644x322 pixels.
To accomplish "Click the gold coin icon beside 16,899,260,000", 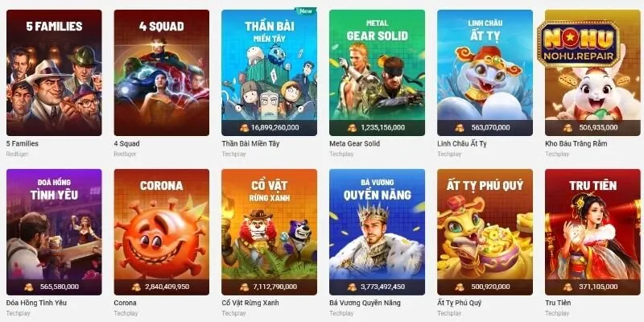I will (245, 128).
